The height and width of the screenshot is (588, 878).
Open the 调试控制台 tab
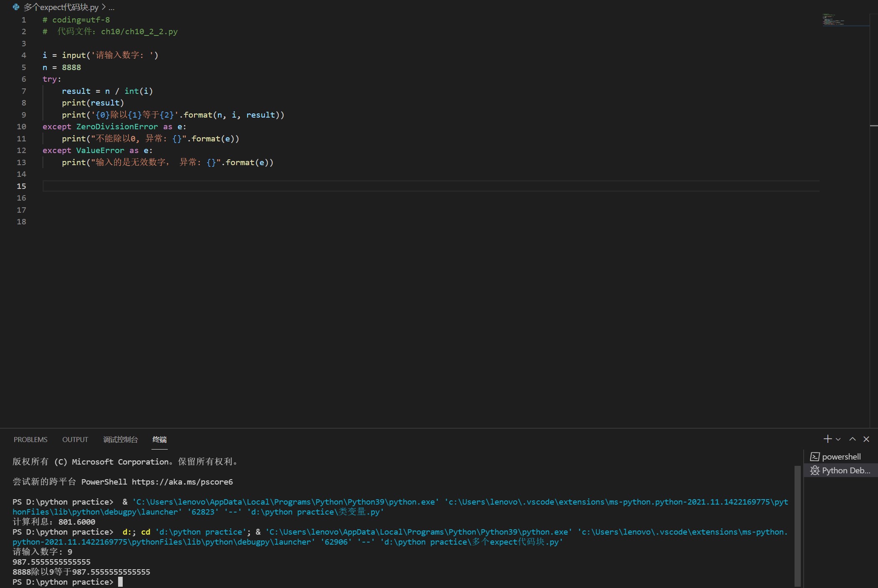click(x=120, y=440)
